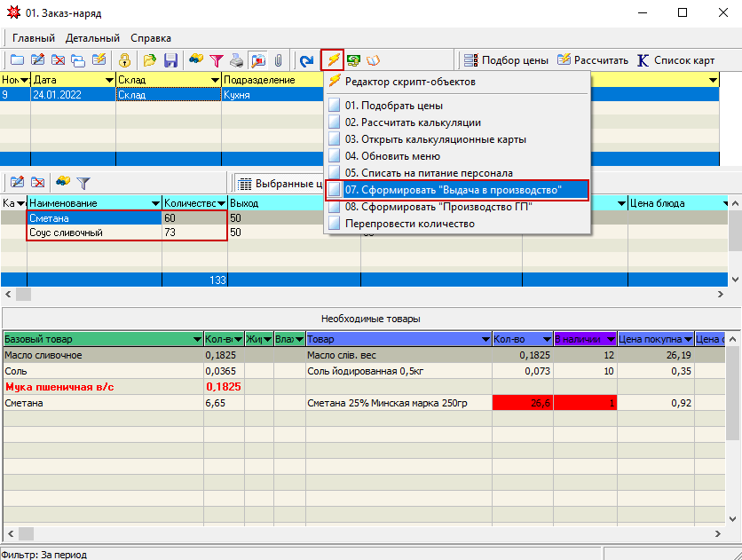The width and height of the screenshot is (742, 560).
Task: Click the bottom horizontal scrollbar thumb
Action: coord(27,533)
